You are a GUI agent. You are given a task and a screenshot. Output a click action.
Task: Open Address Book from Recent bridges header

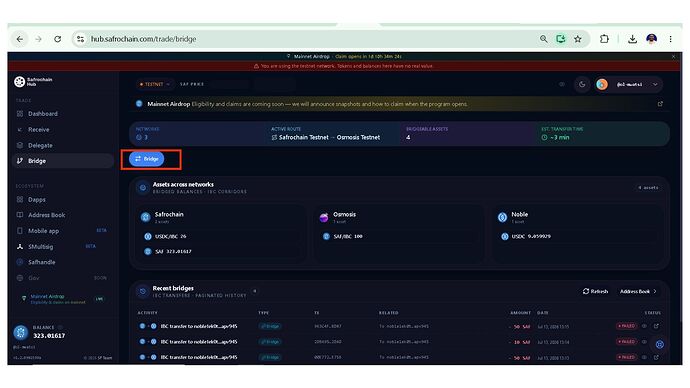point(638,291)
